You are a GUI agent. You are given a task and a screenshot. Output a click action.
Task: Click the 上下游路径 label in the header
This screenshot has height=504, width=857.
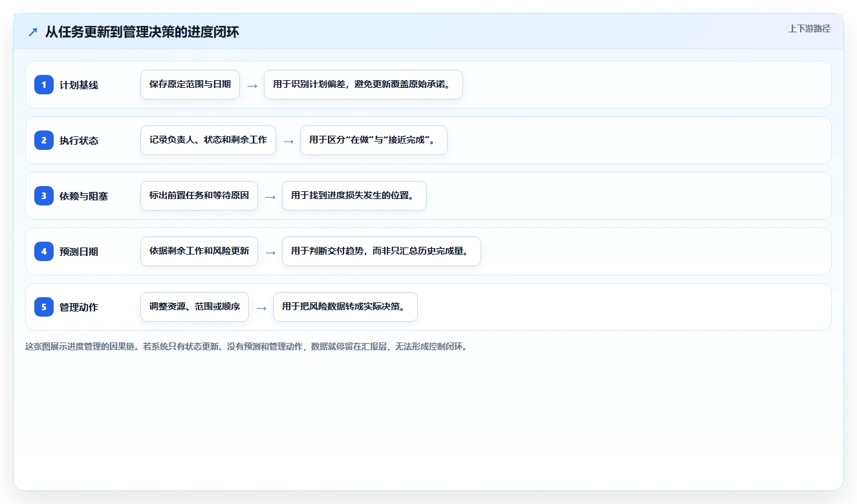click(x=809, y=28)
